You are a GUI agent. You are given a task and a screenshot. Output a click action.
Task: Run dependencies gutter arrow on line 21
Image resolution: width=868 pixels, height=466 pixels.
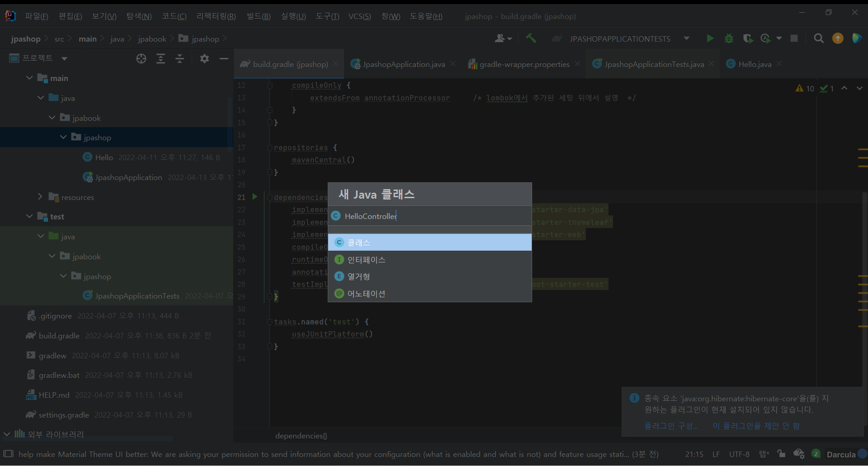point(255,197)
